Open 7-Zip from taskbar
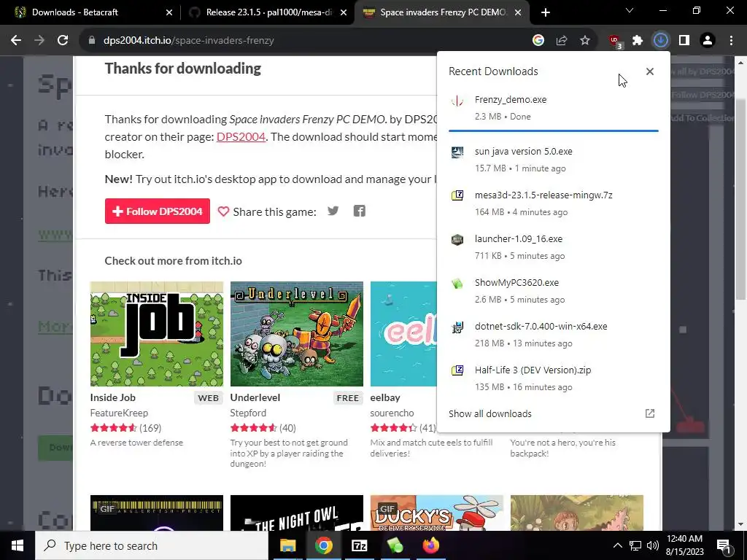Image resolution: width=747 pixels, height=560 pixels. (x=359, y=545)
